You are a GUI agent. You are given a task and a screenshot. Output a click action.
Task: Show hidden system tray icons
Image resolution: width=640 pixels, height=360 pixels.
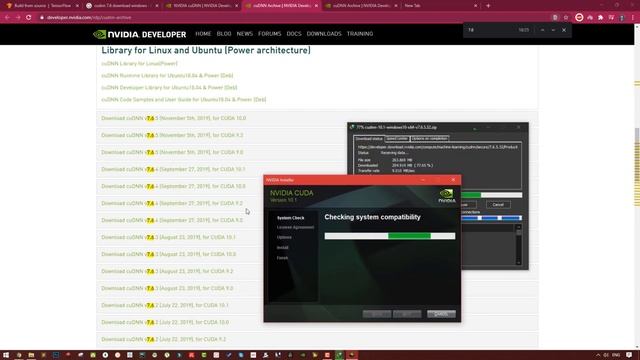[598, 355]
